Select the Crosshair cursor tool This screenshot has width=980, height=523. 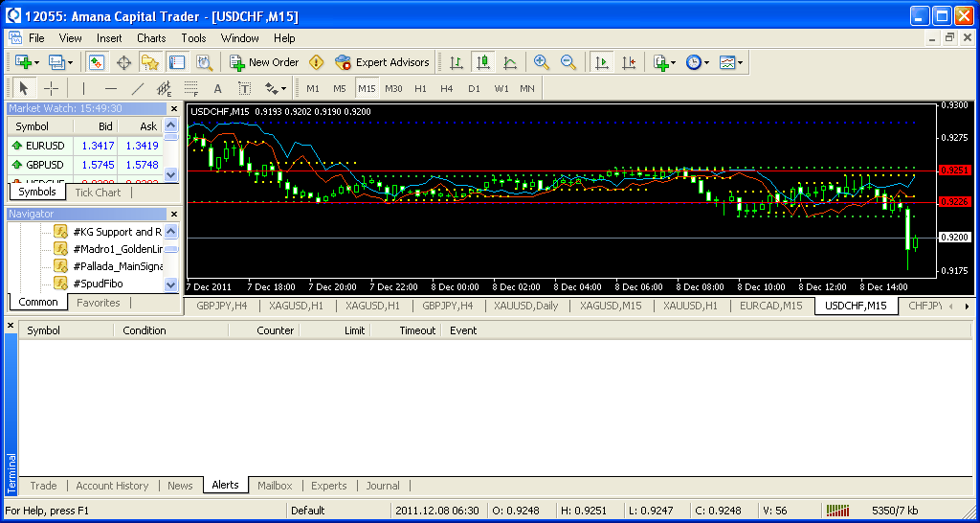click(x=52, y=88)
